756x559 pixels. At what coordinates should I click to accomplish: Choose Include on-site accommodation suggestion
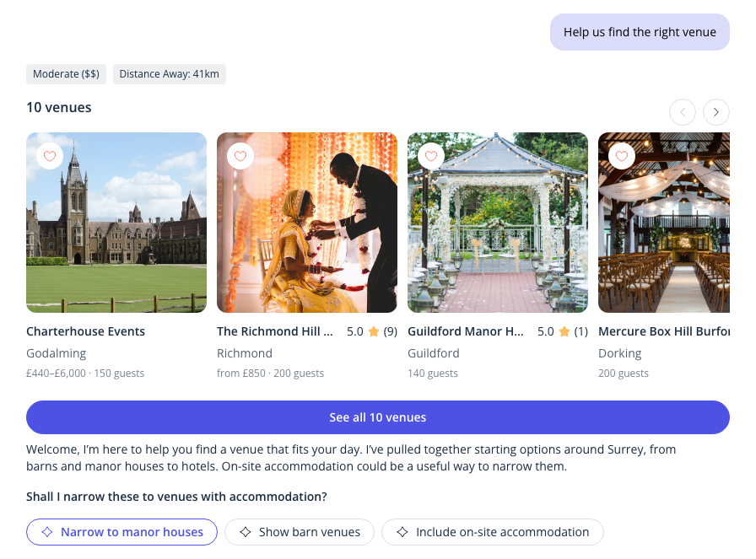click(x=493, y=532)
